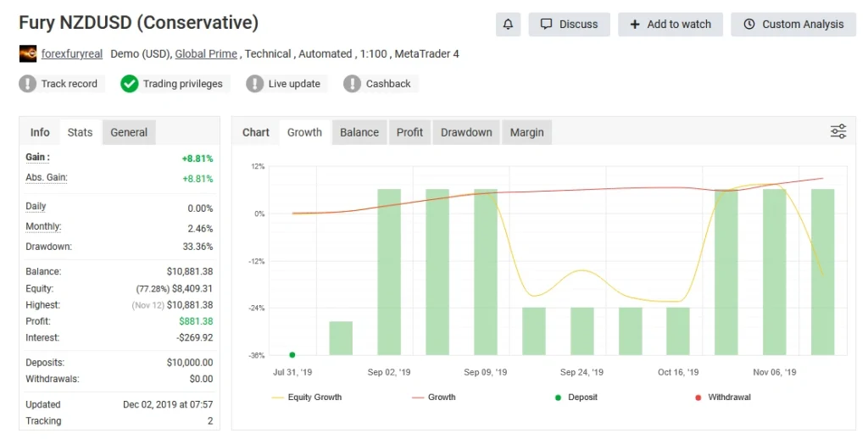Screen dimensions: 868x439
Task: Click the Track record warning icon
Action: [28, 84]
